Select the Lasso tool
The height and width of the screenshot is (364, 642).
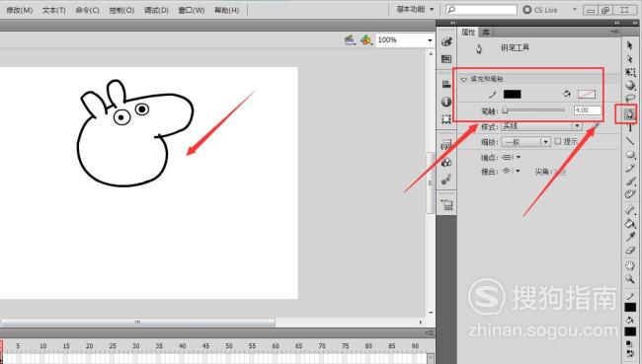click(x=630, y=99)
